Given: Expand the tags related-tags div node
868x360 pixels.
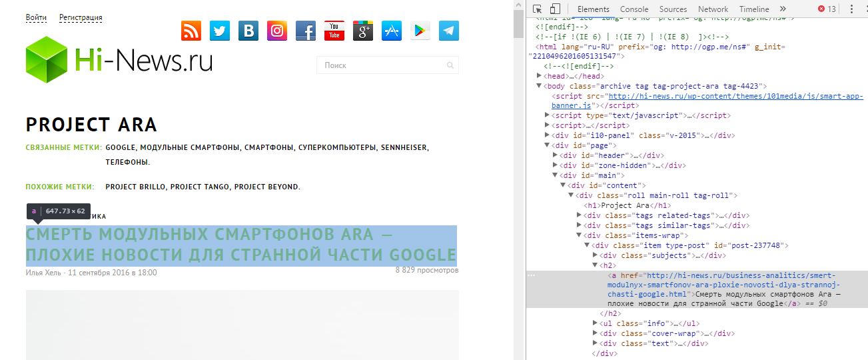Looking at the screenshot, I should tap(580, 215).
